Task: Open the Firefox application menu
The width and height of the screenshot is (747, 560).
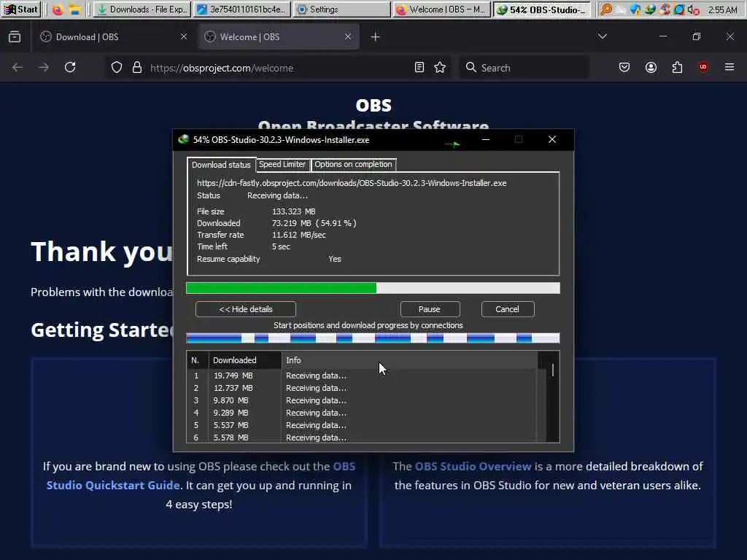Action: 729,68
